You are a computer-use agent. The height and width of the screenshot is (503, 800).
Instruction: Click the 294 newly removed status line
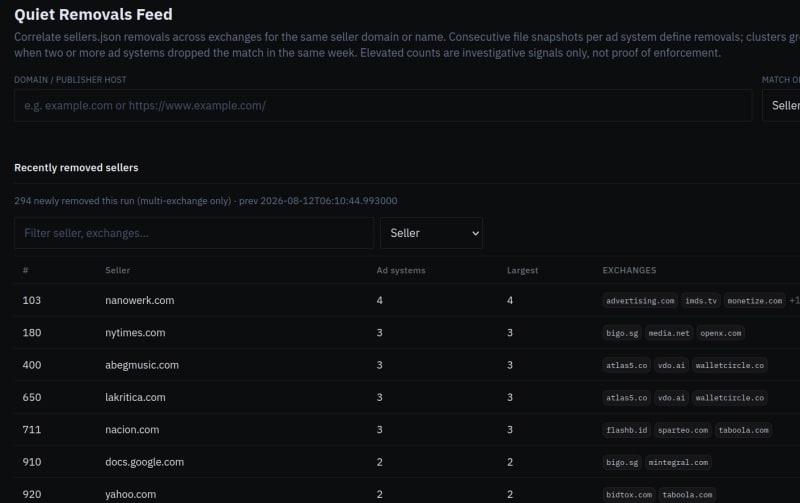tap(206, 201)
